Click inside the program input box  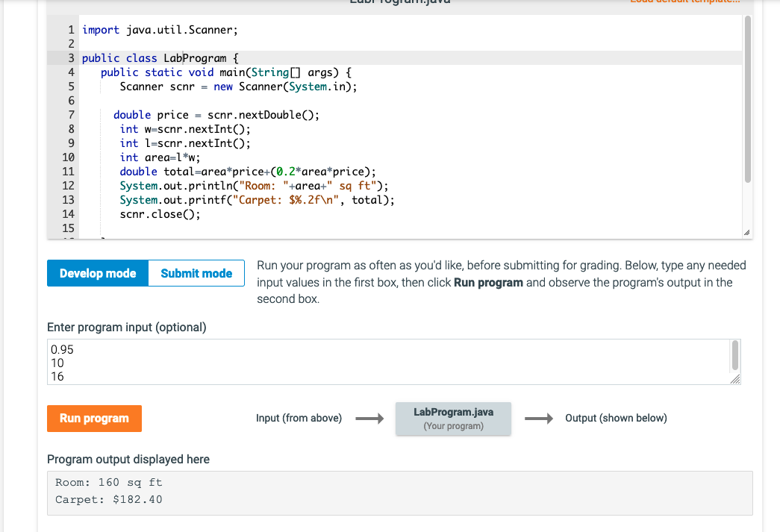coord(389,362)
